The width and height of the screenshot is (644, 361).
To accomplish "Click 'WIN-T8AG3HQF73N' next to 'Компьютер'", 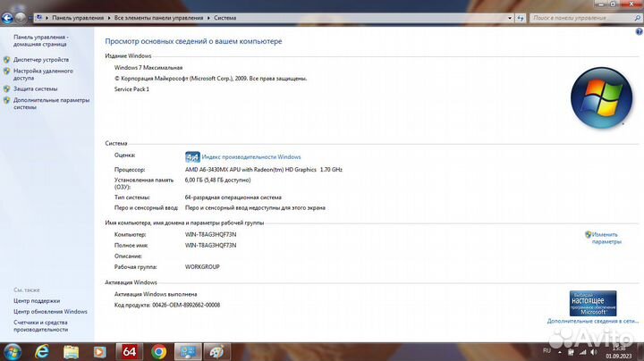I will pyautogui.click(x=210, y=235).
